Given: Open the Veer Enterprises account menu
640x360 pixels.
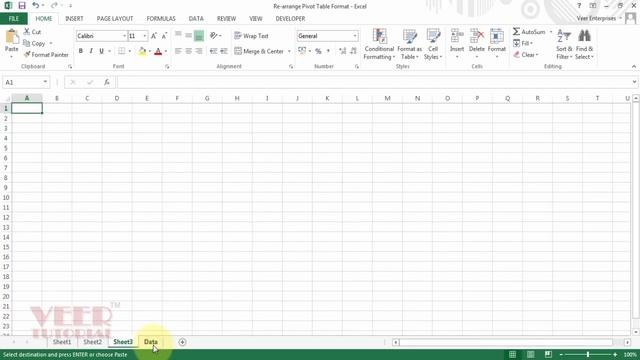Looking at the screenshot, I should (599, 18).
